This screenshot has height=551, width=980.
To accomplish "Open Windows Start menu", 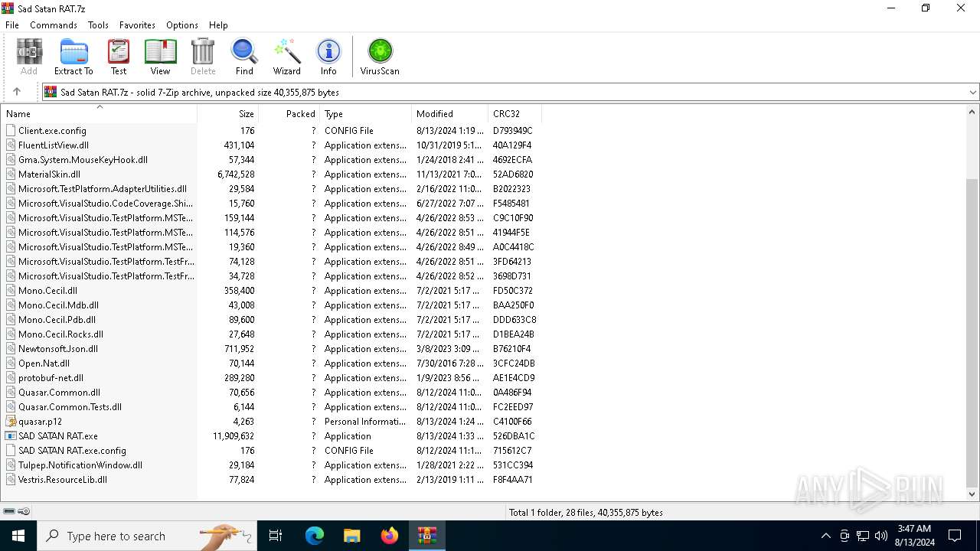I will click(x=18, y=536).
